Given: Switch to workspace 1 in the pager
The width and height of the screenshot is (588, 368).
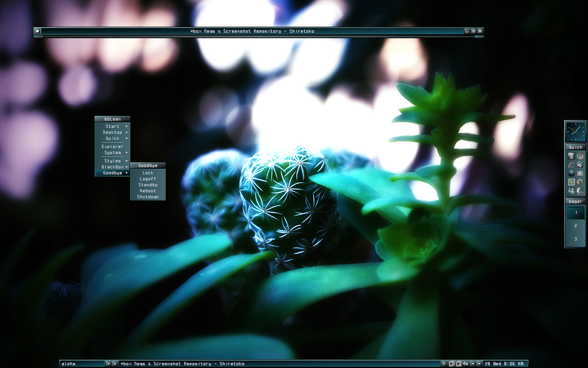Looking at the screenshot, I should [x=576, y=213].
